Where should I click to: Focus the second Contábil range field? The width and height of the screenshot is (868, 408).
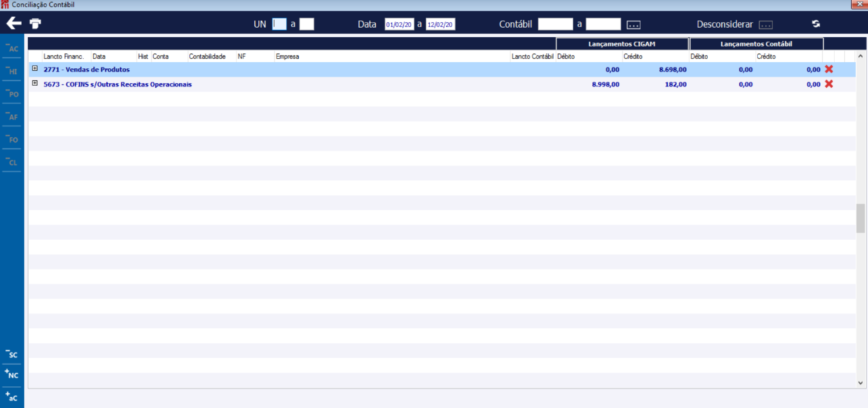coord(603,24)
